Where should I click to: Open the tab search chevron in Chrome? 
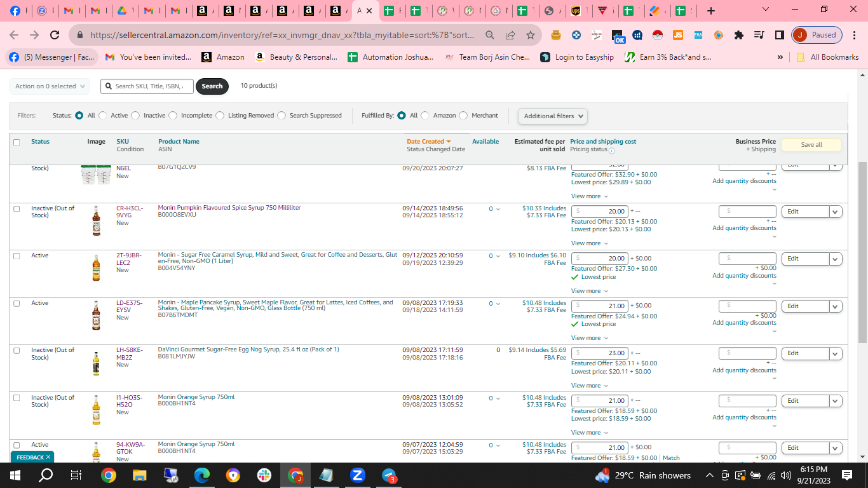766,10
